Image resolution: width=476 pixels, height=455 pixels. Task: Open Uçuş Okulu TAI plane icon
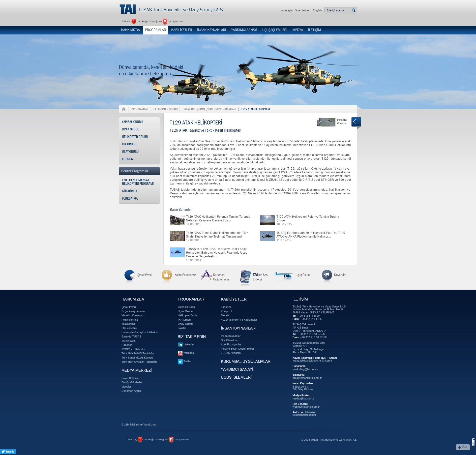coord(284,276)
